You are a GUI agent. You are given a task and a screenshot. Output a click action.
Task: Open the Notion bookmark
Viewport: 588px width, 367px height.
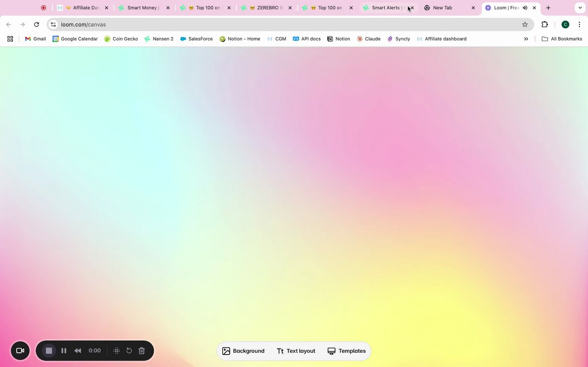(x=339, y=39)
